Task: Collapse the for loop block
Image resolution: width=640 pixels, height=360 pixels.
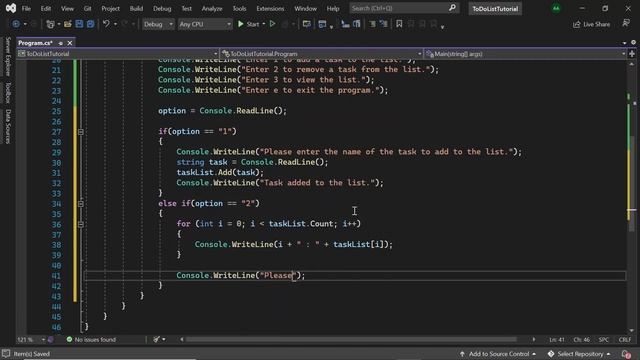Action: [80, 224]
